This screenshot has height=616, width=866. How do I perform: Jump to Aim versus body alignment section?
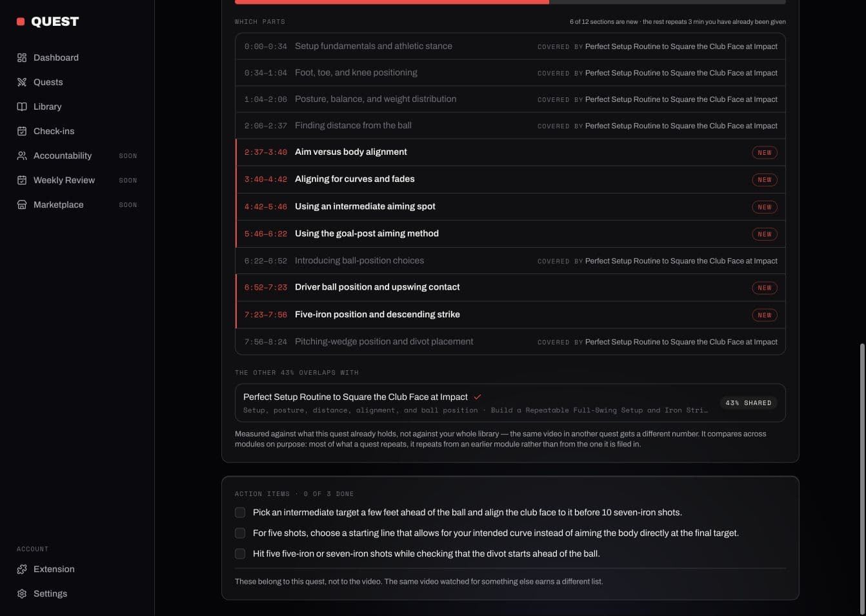tap(510, 152)
